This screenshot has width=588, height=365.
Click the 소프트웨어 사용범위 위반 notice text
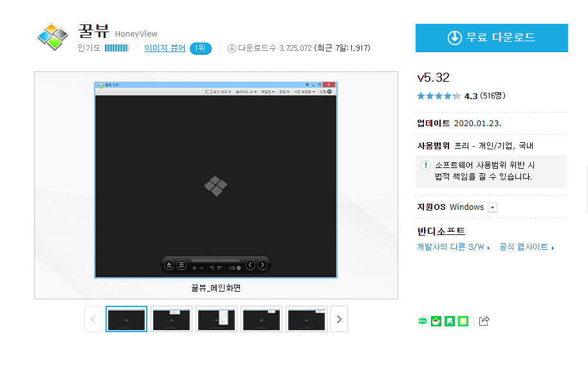point(484,171)
